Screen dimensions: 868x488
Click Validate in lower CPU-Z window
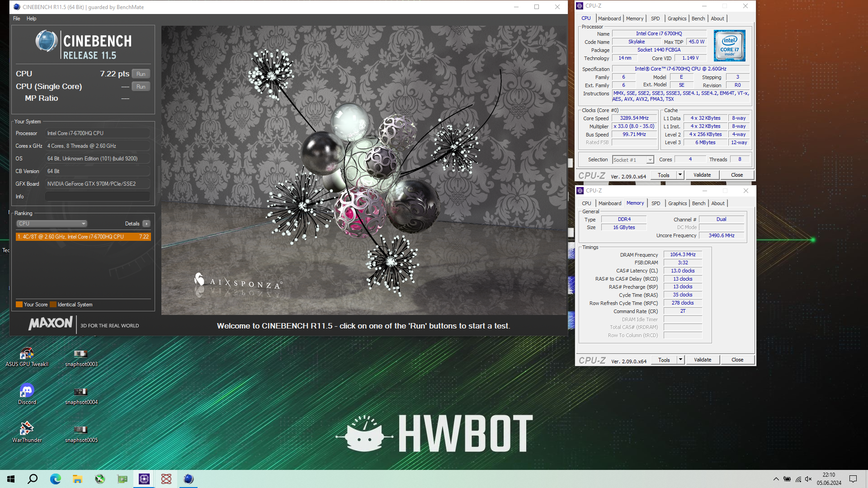click(x=703, y=360)
